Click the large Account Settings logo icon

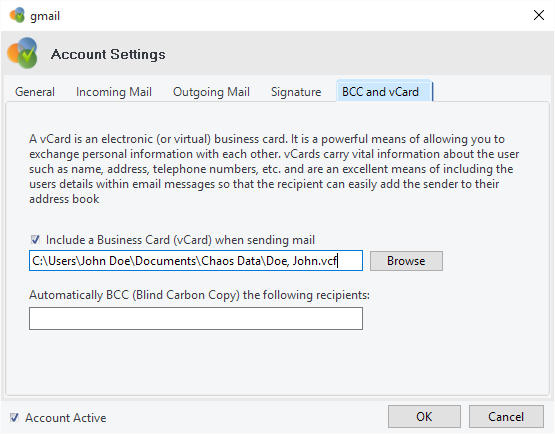[22, 53]
